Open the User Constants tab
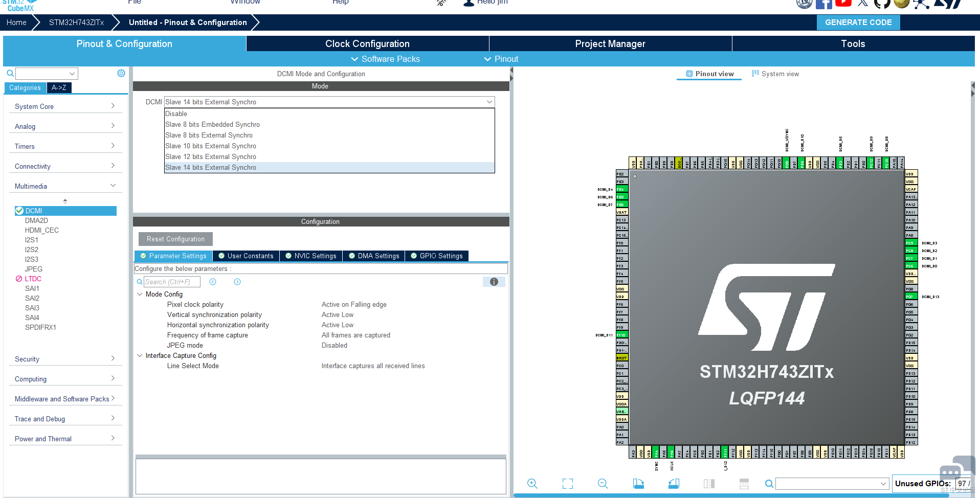 pos(246,256)
